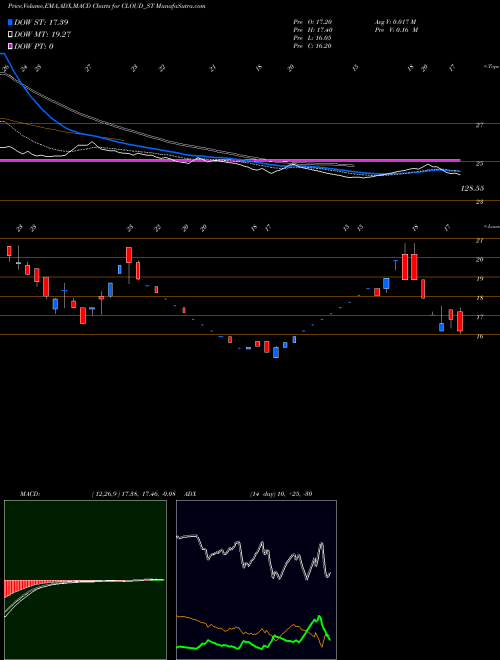The height and width of the screenshot is (660, 500).
Task: Click the magenta DOW PT legend swatch
Action: tap(10, 46)
